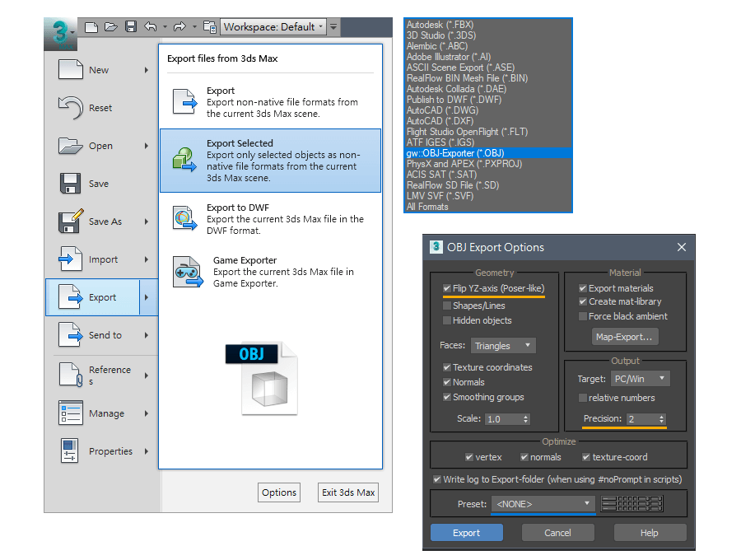Enable Force black ambient checkbox

point(583,316)
